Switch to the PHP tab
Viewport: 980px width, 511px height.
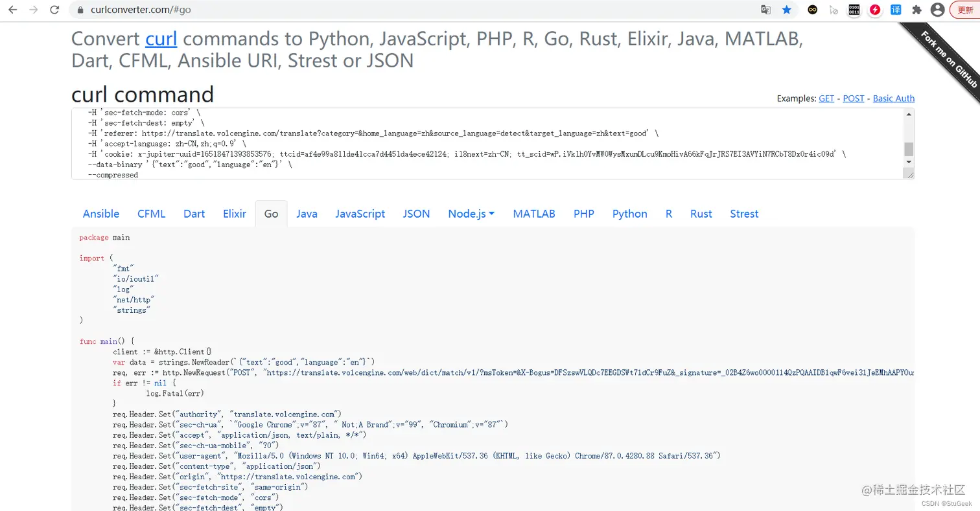coord(584,214)
